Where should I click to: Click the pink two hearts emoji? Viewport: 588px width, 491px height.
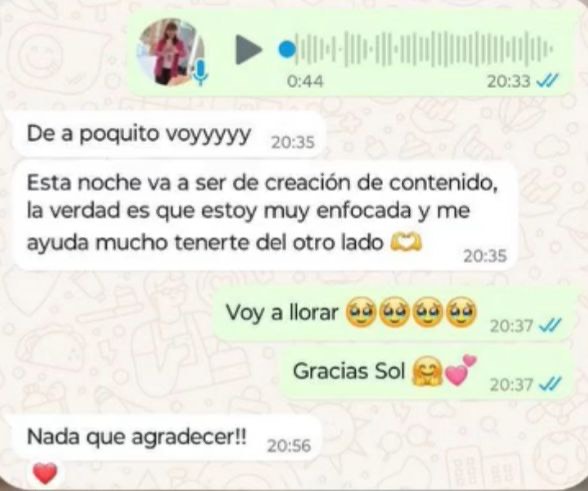coord(460,370)
